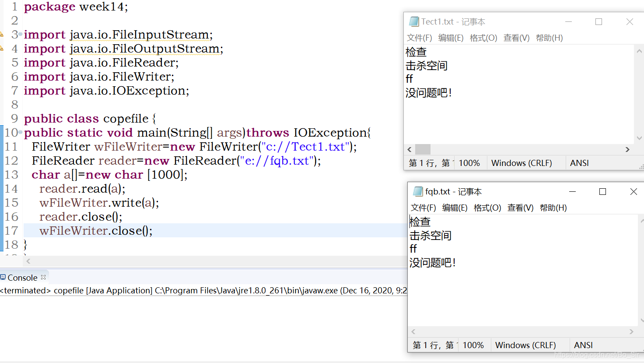Click "package week14;" on line 1

[x=76, y=7]
